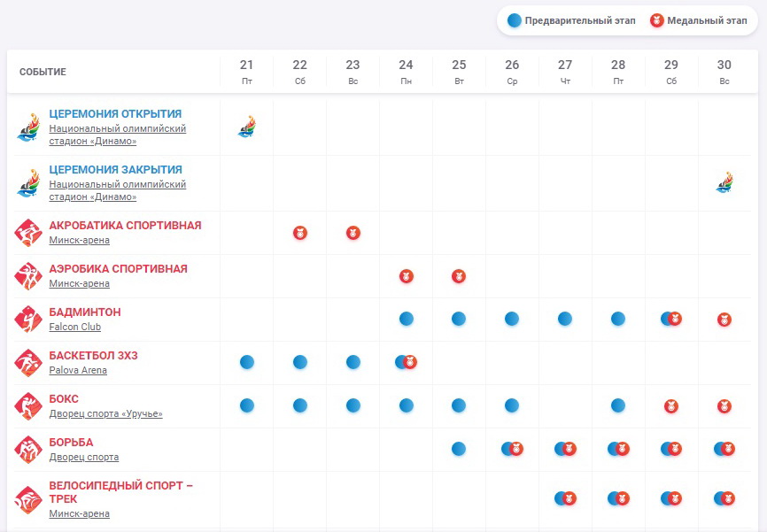Select badminton preliminary marker on the 24th
Viewport: 767px width, 532px height.
pyautogui.click(x=406, y=319)
